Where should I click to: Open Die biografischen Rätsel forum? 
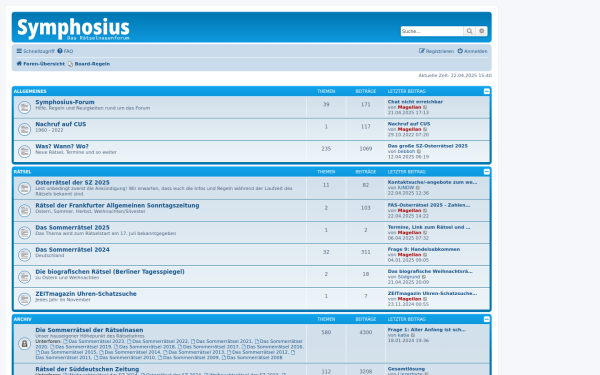point(110,272)
